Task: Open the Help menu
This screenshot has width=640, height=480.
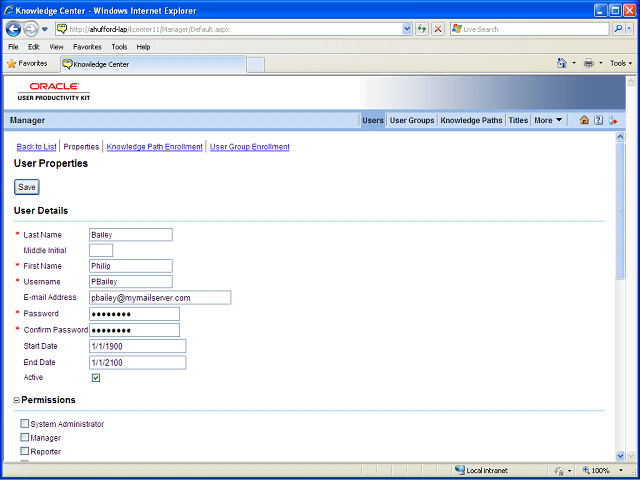Action: (x=143, y=47)
